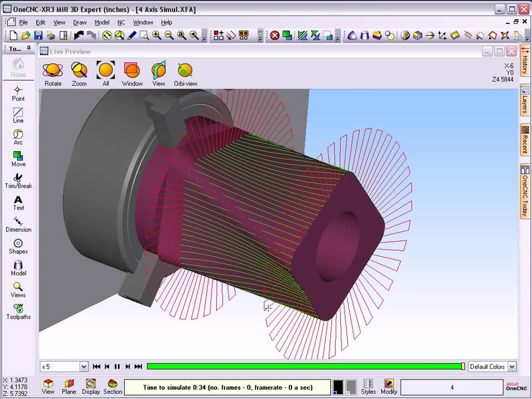Image resolution: width=532 pixels, height=399 pixels.
Task: Click the purple cylinder solid icon in toolbar
Action: pyautogui.click(x=365, y=35)
